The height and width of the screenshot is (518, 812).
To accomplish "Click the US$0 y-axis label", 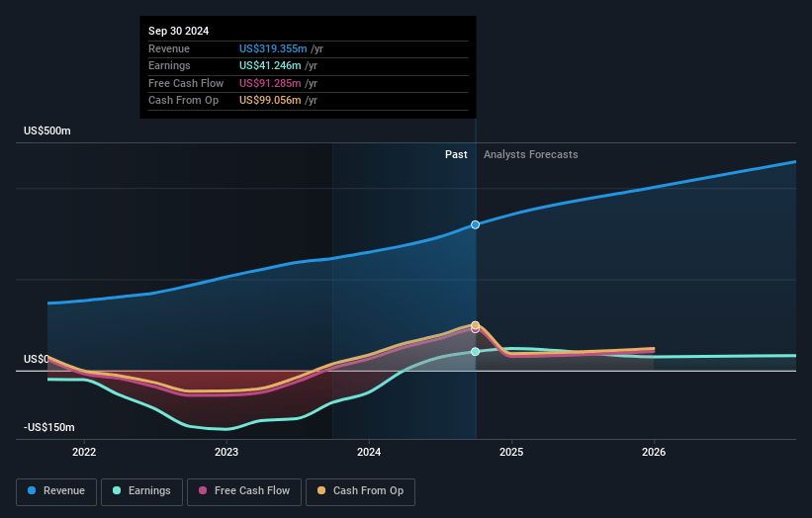I will click(37, 359).
